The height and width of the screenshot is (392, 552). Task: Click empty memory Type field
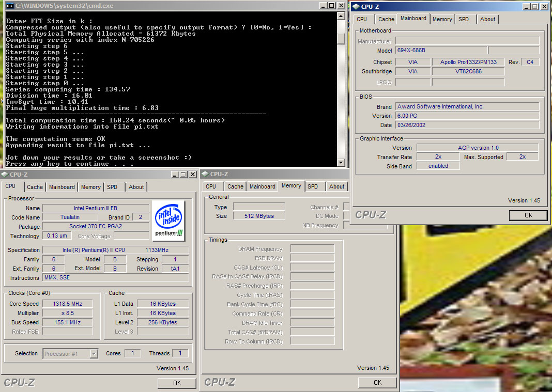259,207
